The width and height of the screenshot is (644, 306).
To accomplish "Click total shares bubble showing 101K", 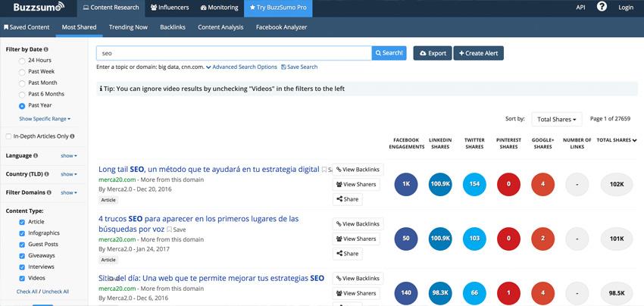I will [x=617, y=239].
